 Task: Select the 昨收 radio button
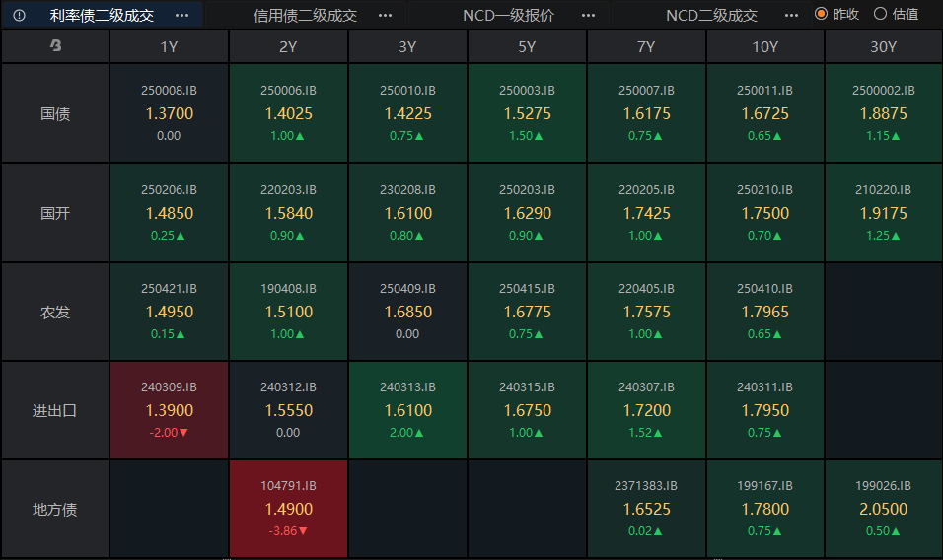click(x=821, y=13)
